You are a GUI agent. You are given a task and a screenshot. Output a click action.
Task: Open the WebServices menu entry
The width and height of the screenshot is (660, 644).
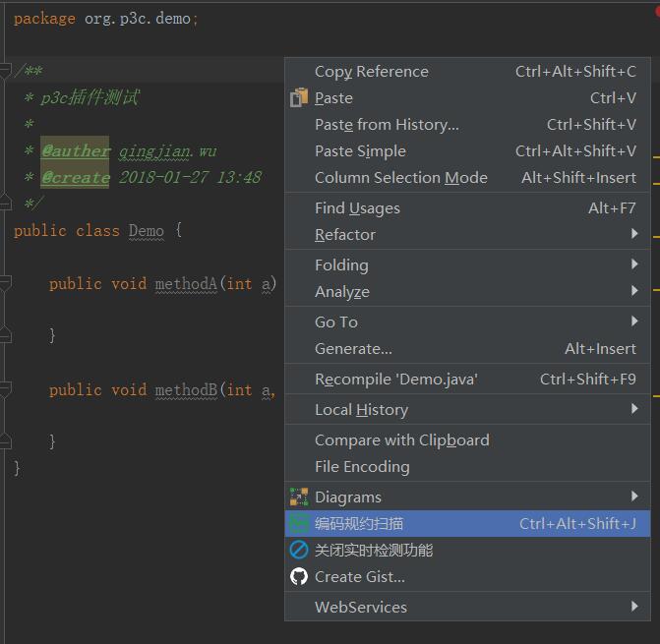[467, 607]
